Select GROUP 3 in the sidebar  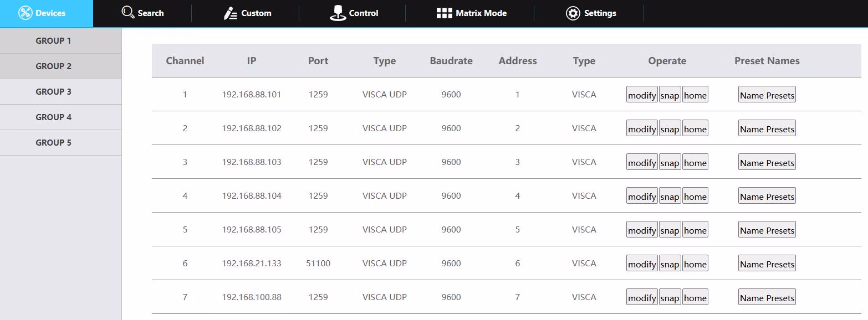[x=61, y=92]
